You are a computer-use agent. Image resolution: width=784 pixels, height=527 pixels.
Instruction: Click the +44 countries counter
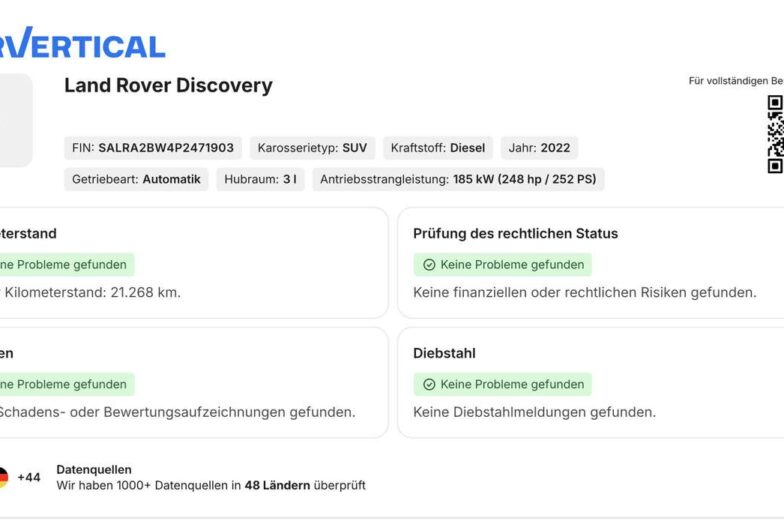click(29, 478)
